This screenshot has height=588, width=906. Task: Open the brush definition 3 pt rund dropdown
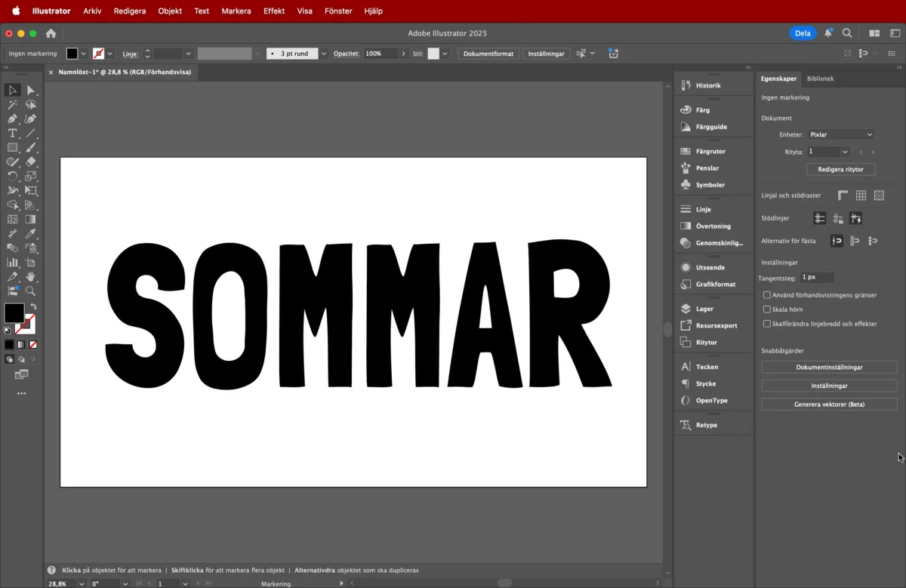point(324,54)
